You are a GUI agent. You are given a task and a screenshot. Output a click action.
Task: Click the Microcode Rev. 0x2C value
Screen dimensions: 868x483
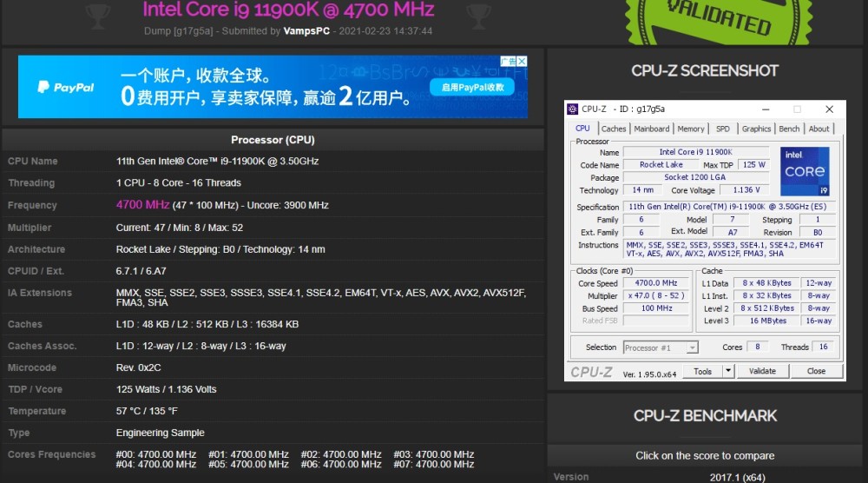click(138, 367)
